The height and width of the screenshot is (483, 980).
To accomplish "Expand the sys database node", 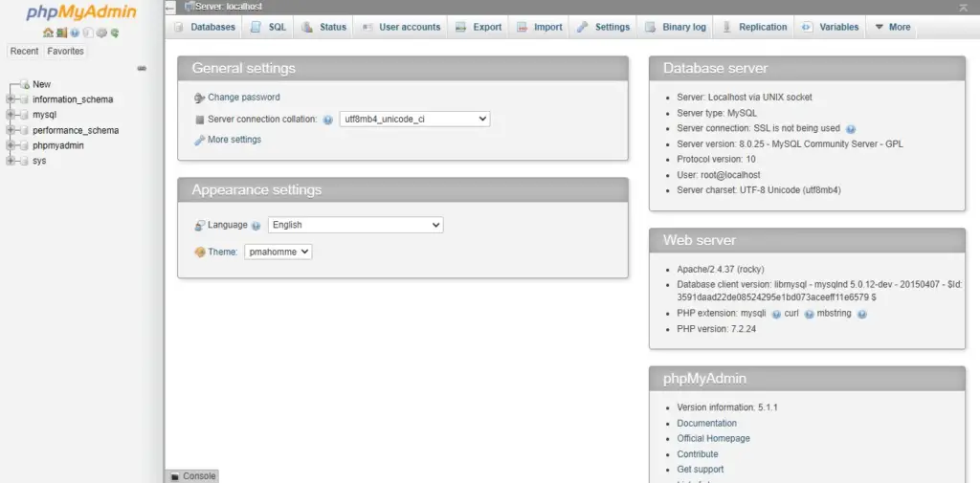I will pos(10,161).
